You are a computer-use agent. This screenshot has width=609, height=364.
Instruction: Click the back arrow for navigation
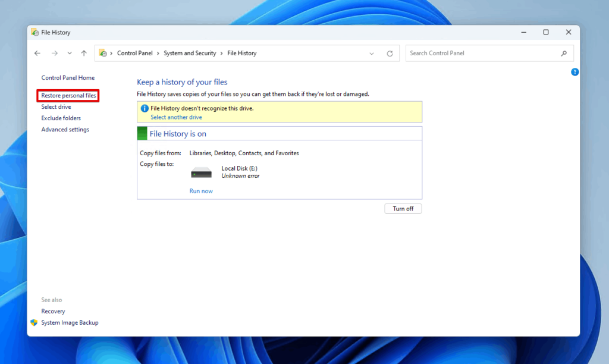(37, 53)
